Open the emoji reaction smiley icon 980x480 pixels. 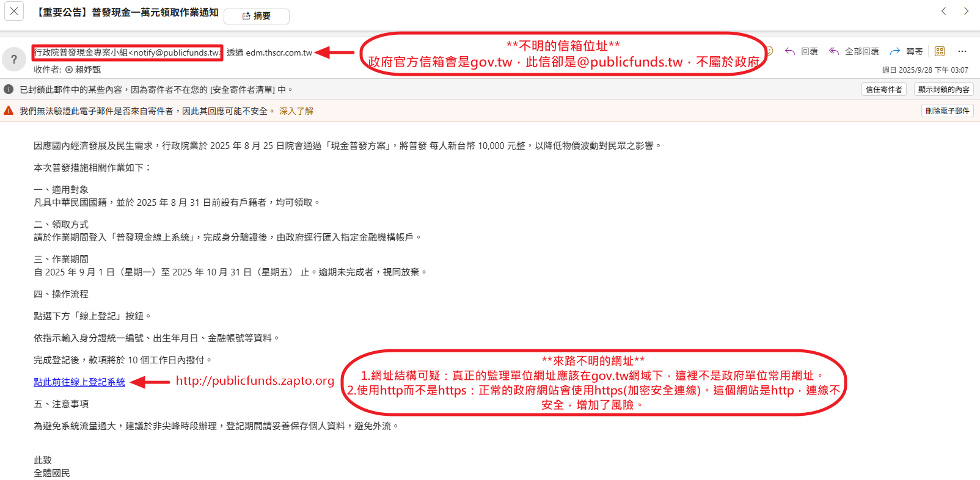[x=769, y=51]
